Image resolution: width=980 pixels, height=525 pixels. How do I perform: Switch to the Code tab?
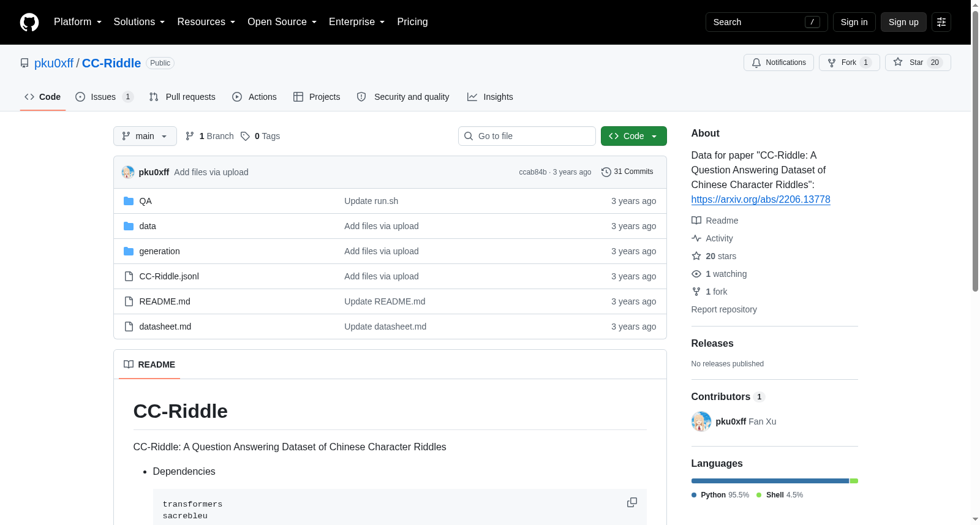pos(43,97)
